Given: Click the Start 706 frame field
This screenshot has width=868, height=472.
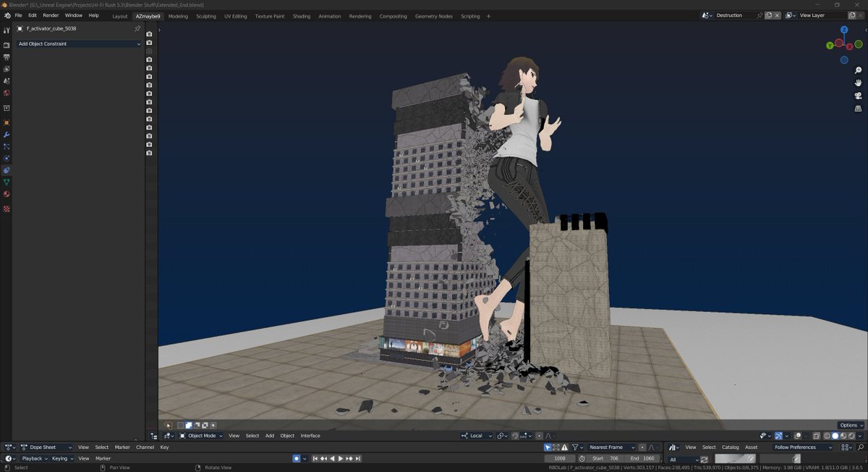Looking at the screenshot, I should tap(605, 458).
